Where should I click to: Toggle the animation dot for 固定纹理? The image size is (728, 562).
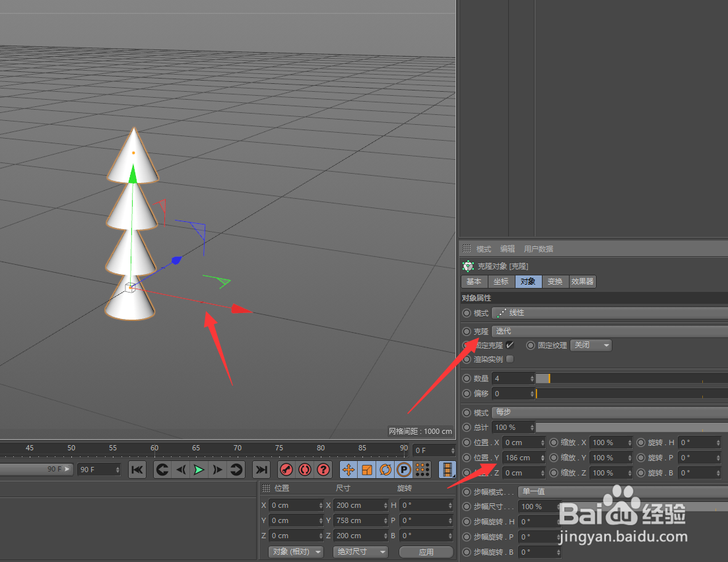(x=530, y=345)
